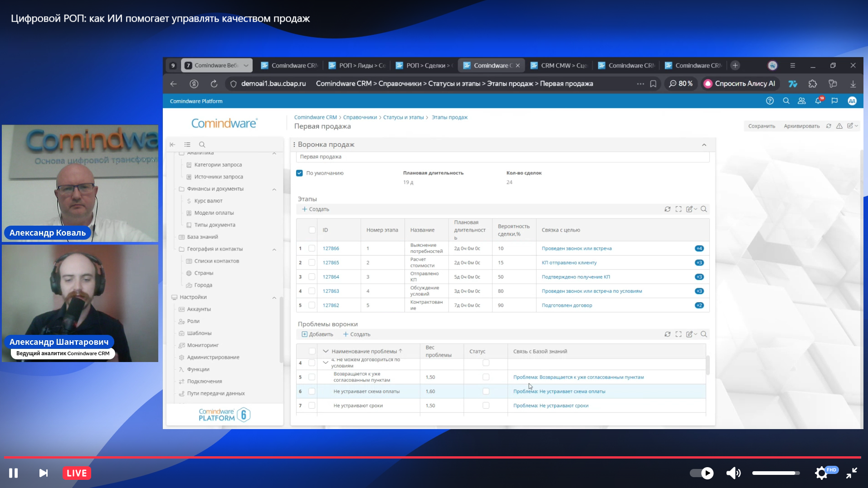The image size is (868, 488).
Task: Refresh Проблемы воронки table
Action: (x=668, y=334)
